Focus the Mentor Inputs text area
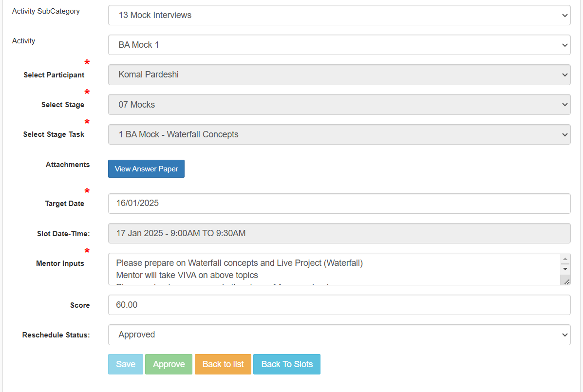Screen dimensions: 583x392 point(331,269)
